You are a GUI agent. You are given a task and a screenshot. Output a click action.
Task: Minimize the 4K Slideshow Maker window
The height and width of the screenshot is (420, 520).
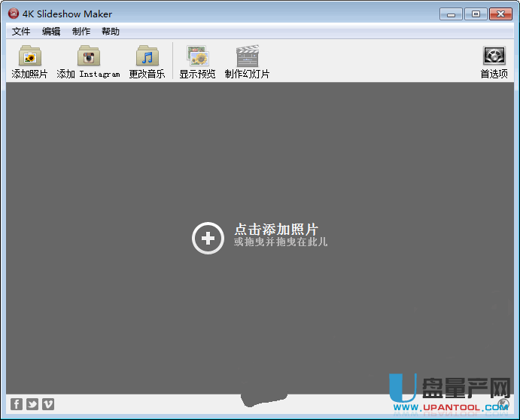449,14
